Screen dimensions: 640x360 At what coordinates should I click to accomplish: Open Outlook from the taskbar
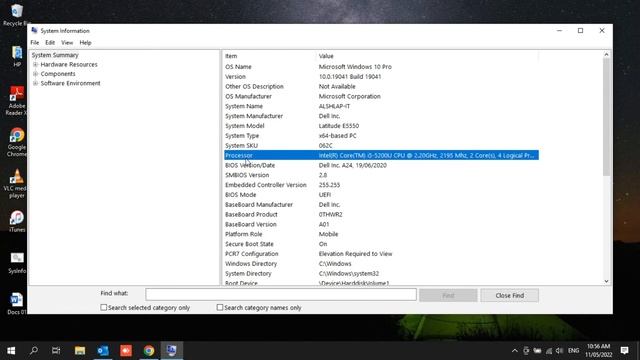(x=103, y=350)
